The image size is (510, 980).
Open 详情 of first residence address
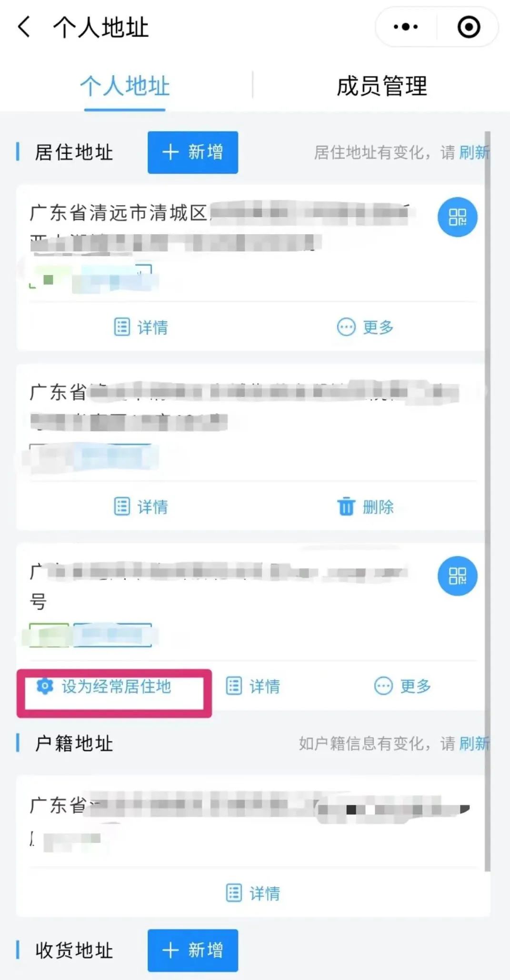pos(141,327)
